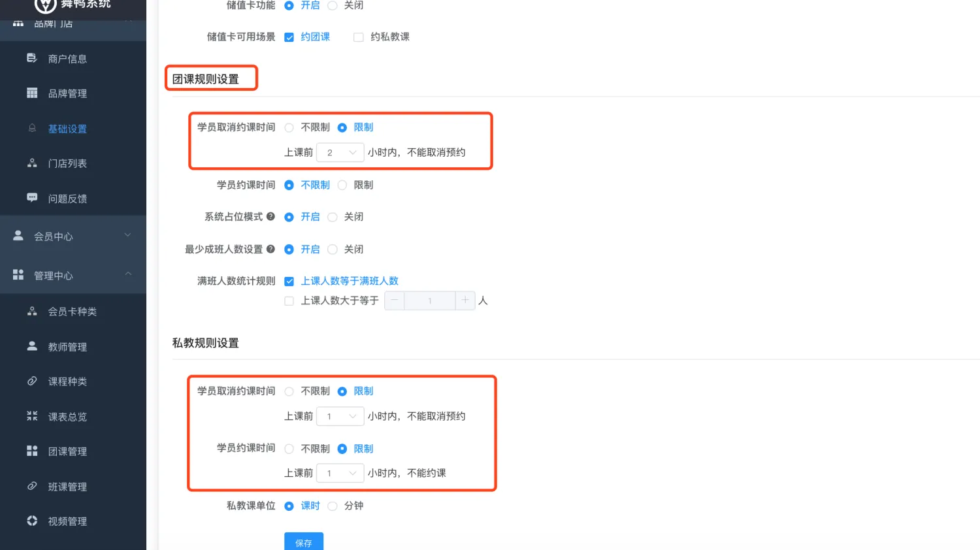Click the 教师管理 person icon
980x550 pixels.
(31, 346)
